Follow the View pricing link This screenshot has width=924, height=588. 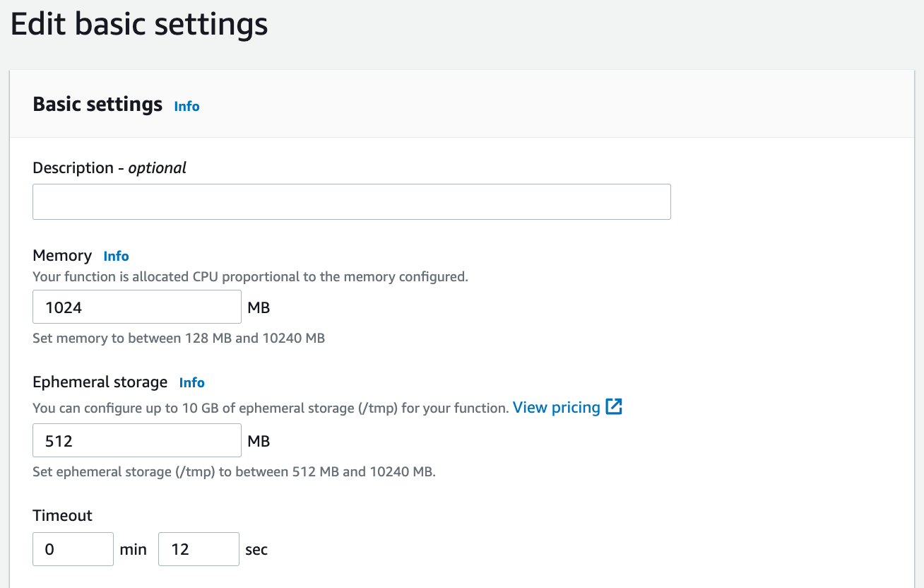[556, 407]
